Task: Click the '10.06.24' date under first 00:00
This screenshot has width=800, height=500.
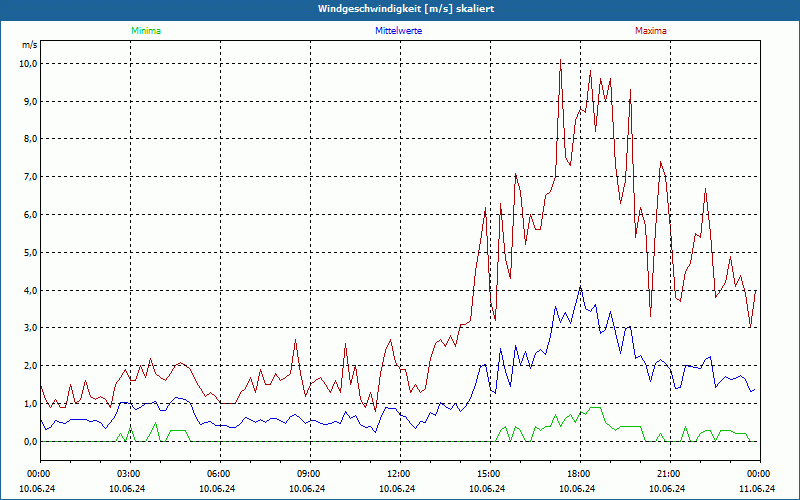Action: (37, 488)
